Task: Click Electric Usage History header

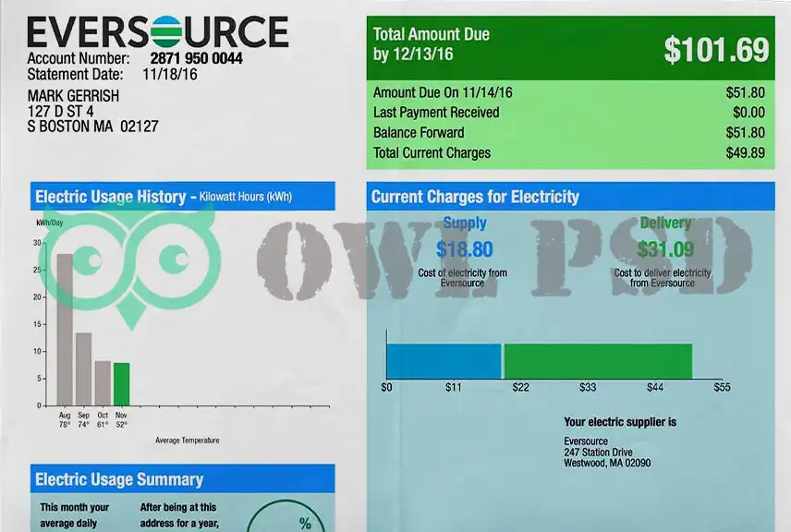Action: coord(183,196)
